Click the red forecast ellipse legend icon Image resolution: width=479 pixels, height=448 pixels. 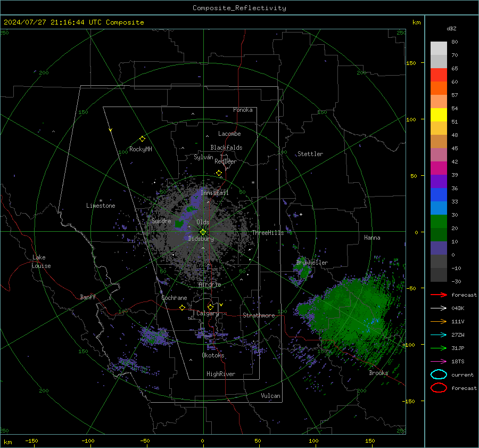439,388
